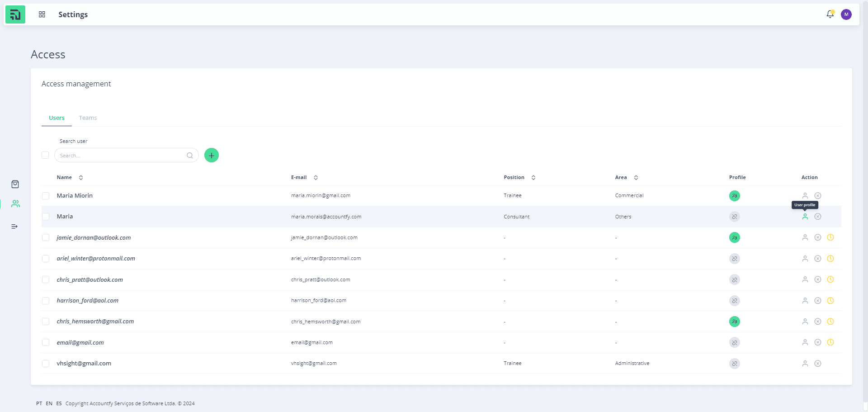Select harrison_ford@aol.com checkbox

tap(46, 301)
